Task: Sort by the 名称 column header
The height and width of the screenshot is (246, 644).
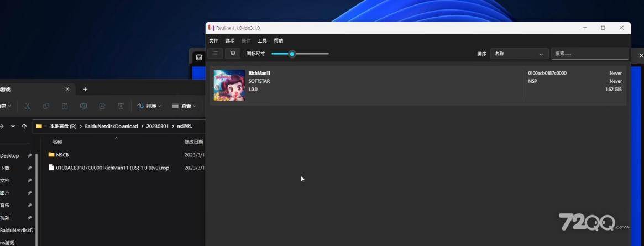Action: pos(57,142)
